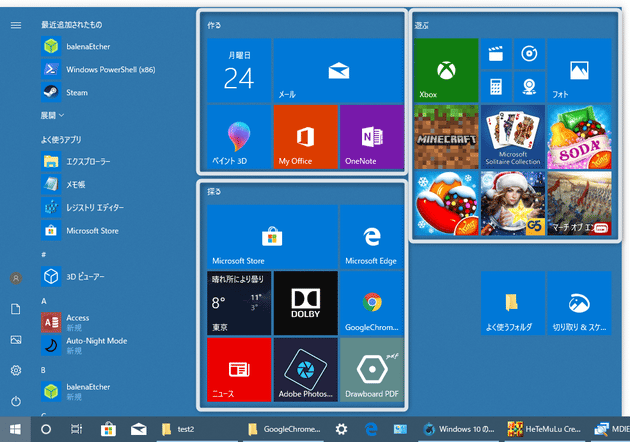Open the Candy Crush Saga tile
Image resolution: width=630 pixels, height=442 pixels.
[x=446, y=203]
